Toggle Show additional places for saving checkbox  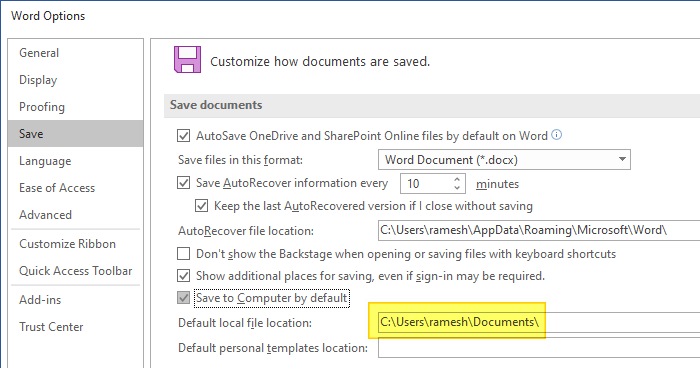click(x=183, y=276)
